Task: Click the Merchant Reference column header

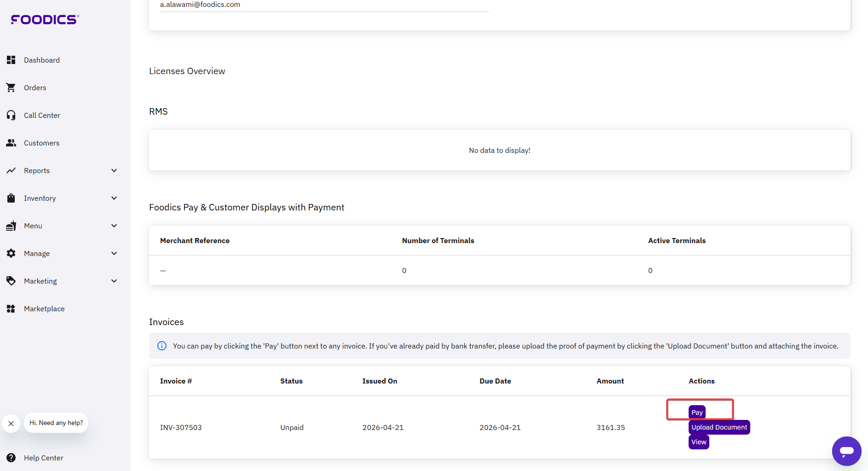Action: (x=195, y=240)
